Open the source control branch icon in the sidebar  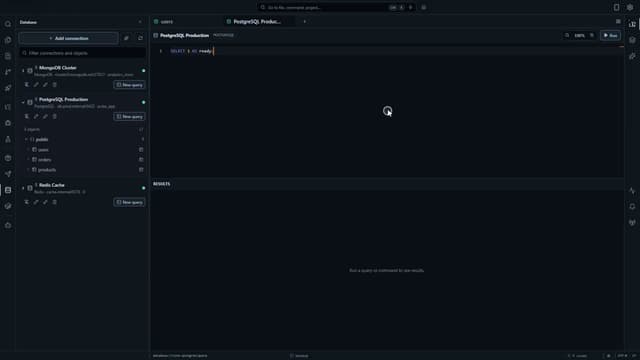tap(8, 72)
